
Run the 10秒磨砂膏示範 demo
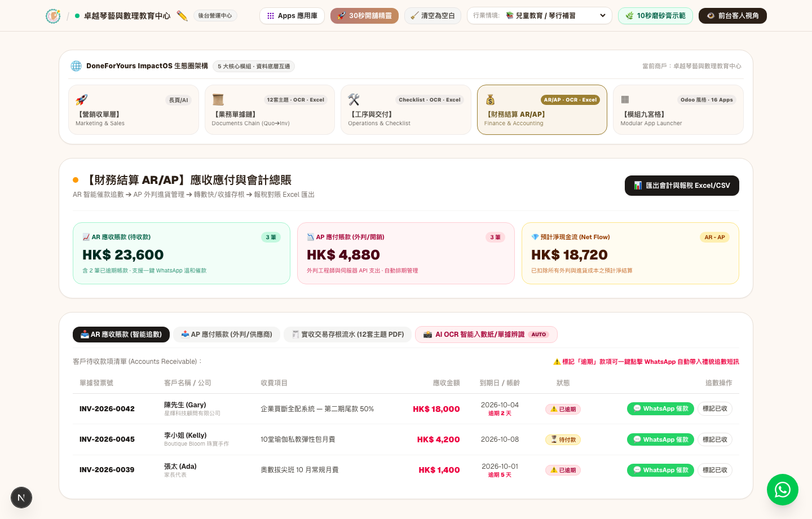point(655,16)
